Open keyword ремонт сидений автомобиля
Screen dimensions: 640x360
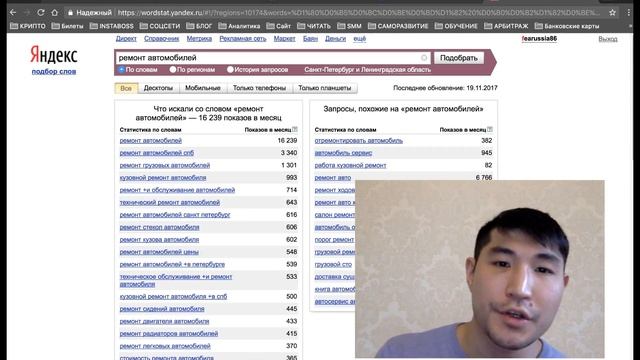coord(162,309)
